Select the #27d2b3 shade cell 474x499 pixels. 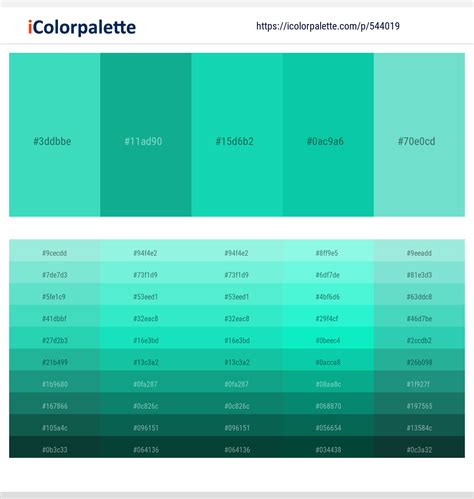tap(55, 340)
